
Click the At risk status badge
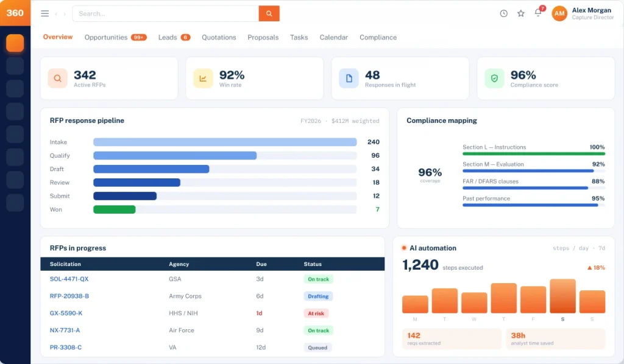[316, 313]
